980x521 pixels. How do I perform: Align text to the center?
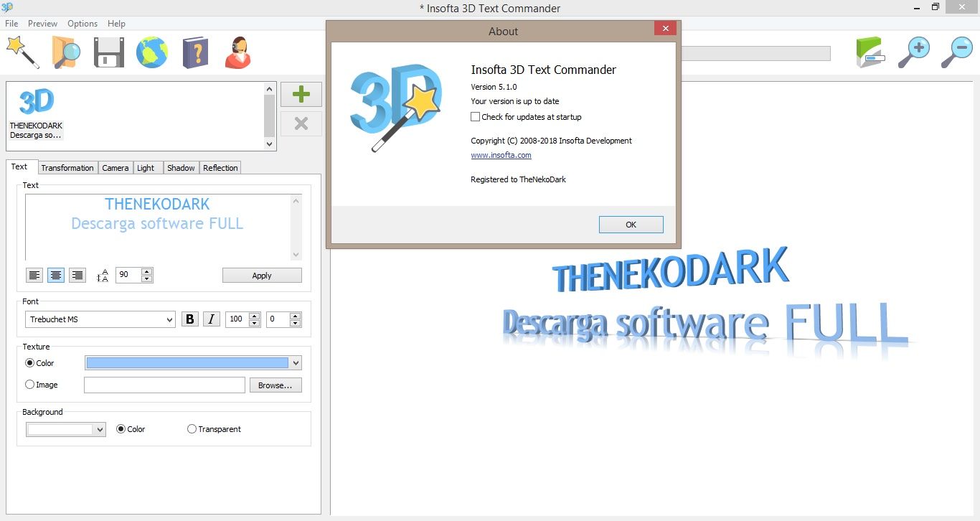[56, 275]
